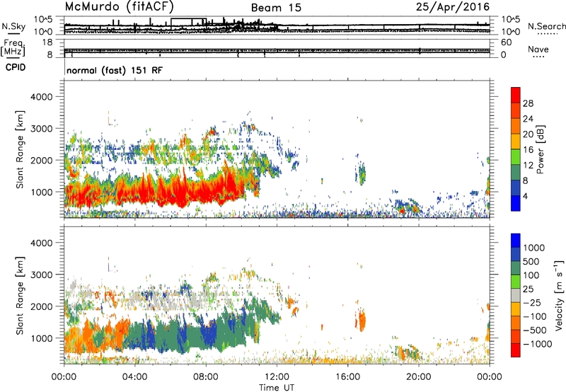Click the title "McMurdo (fitACF)"

(120, 7)
